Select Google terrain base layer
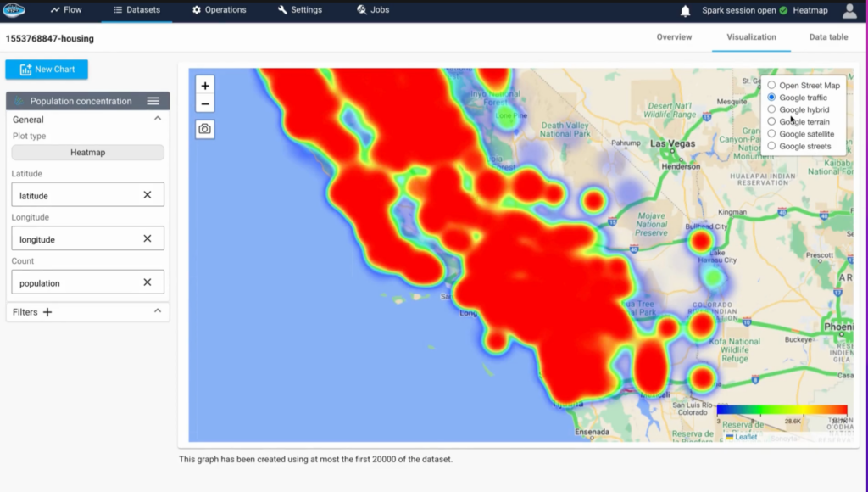Viewport: 868px width, 492px height. coord(771,122)
